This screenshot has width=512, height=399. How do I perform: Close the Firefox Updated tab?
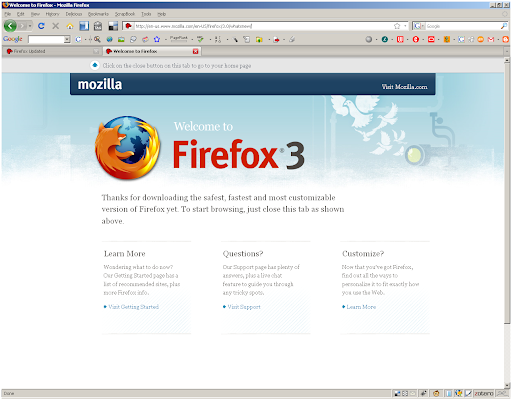pos(96,51)
